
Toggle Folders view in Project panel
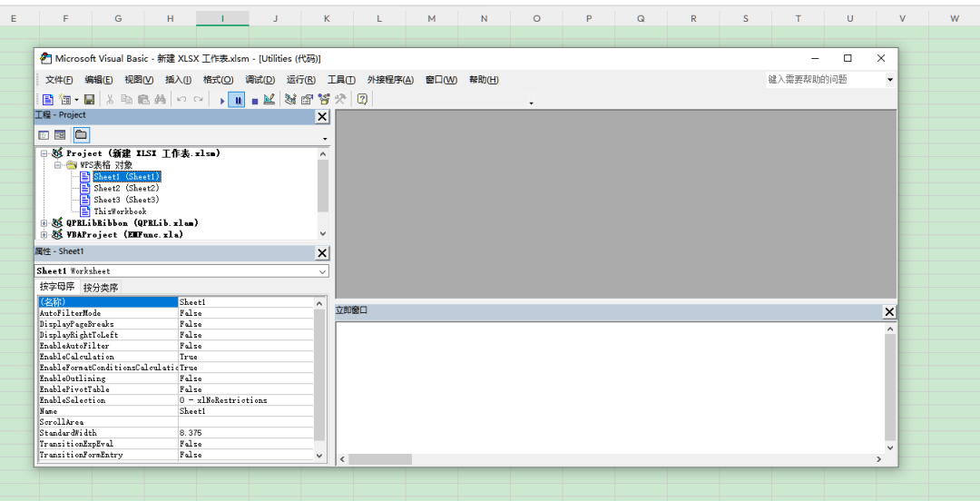tap(82, 134)
